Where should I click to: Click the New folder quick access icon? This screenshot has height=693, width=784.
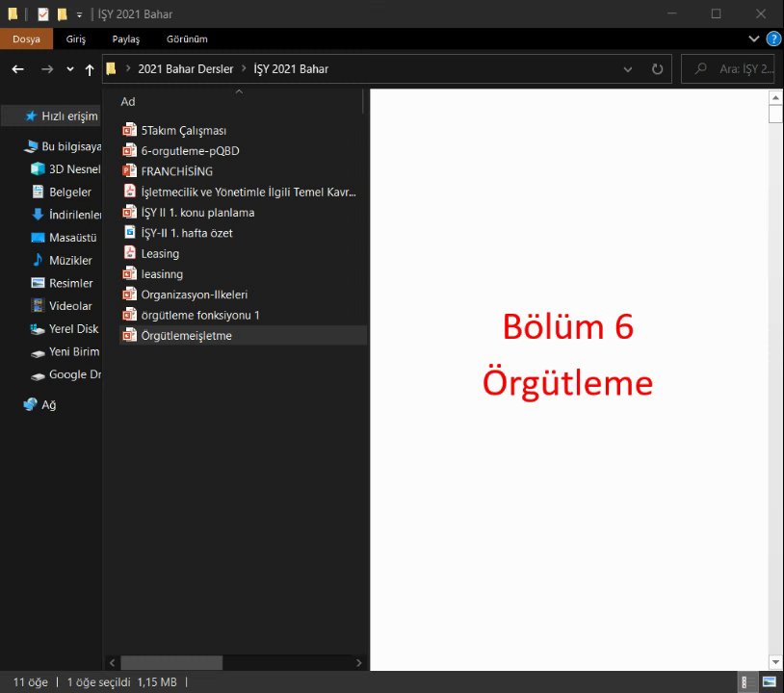pyautogui.click(x=62, y=14)
